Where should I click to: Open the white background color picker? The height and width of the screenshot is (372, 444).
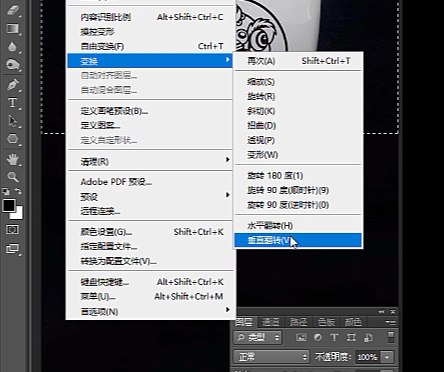pyautogui.click(x=18, y=215)
